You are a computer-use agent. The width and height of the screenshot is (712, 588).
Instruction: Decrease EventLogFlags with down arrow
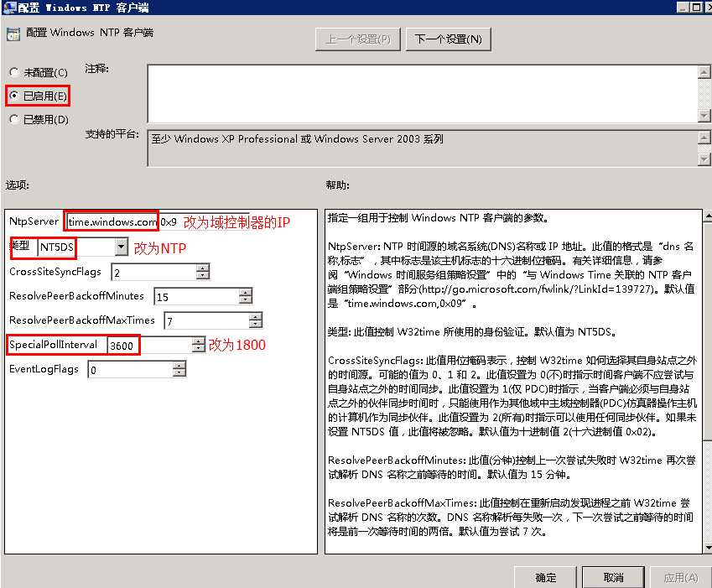179,373
